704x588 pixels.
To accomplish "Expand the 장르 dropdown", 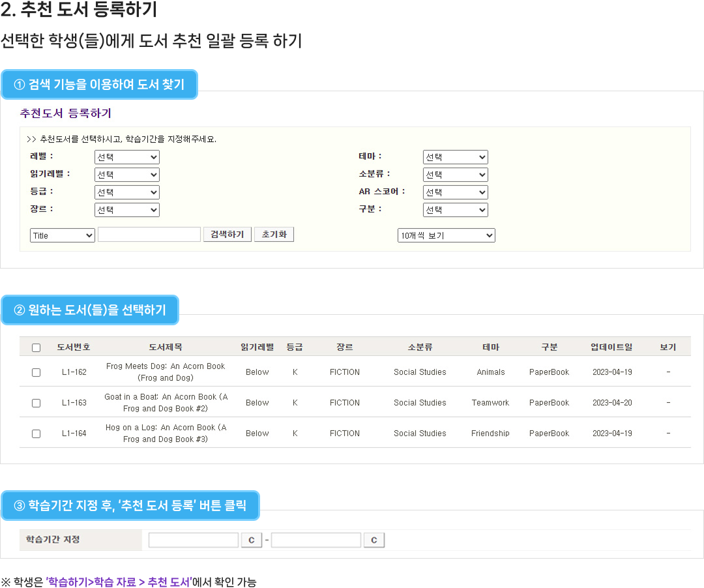I will (126, 210).
